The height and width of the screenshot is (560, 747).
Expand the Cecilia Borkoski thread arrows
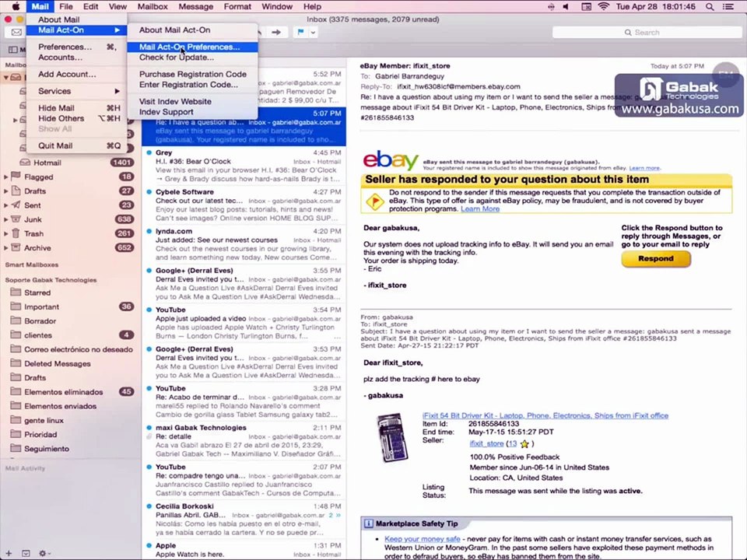[338, 515]
